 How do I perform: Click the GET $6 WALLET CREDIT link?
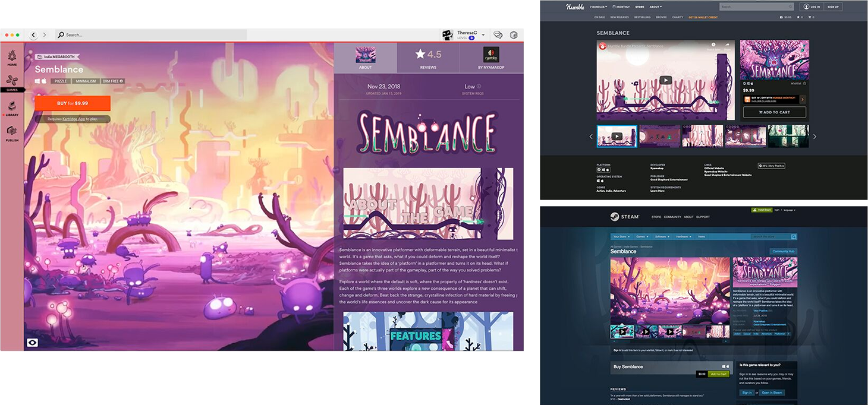click(703, 17)
